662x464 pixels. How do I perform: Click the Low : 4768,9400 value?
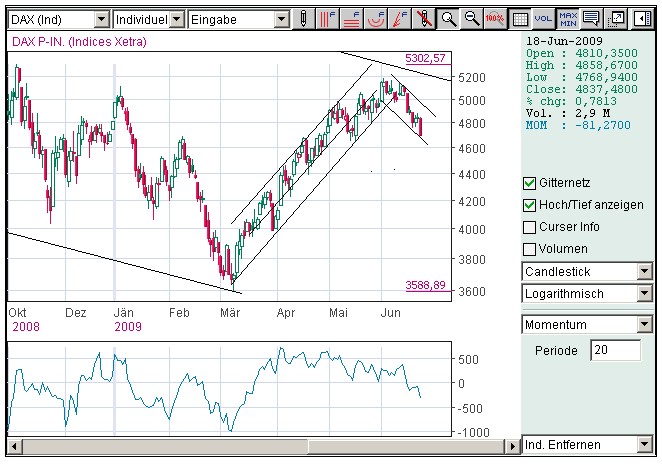click(581, 77)
